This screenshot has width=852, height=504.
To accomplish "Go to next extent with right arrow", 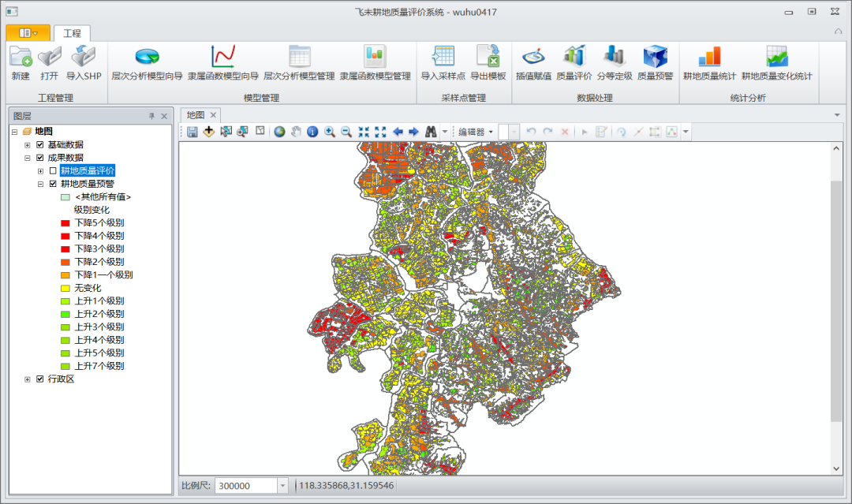I will pos(414,132).
